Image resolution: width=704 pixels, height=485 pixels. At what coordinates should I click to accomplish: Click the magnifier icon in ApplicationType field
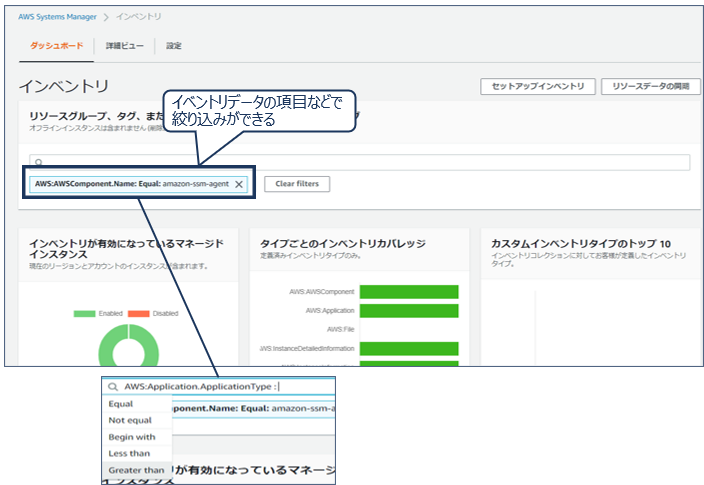[113, 387]
